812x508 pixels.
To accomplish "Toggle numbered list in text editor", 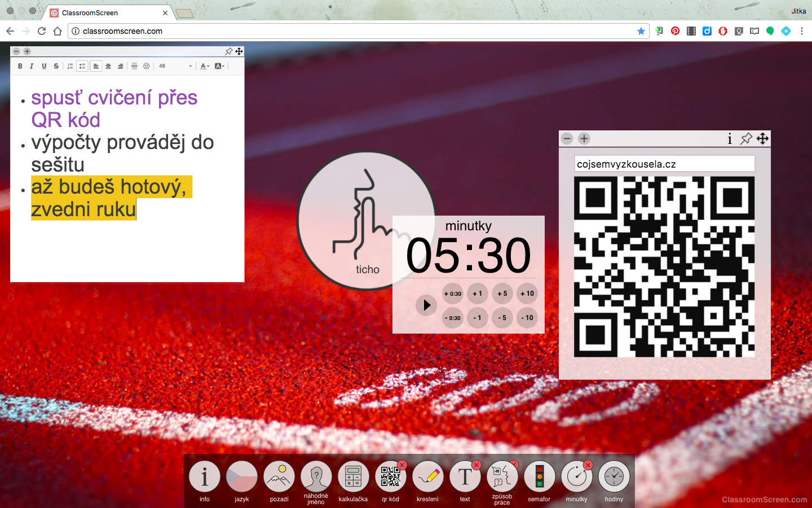I will [70, 66].
